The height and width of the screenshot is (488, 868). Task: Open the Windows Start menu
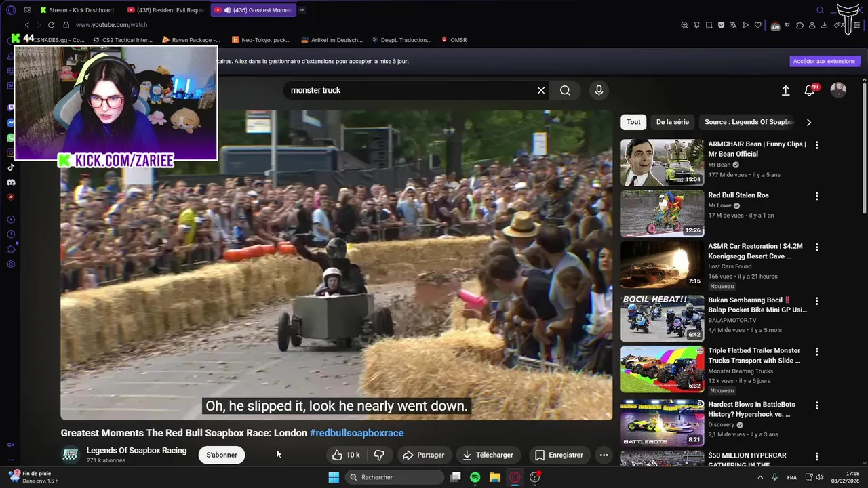click(334, 477)
